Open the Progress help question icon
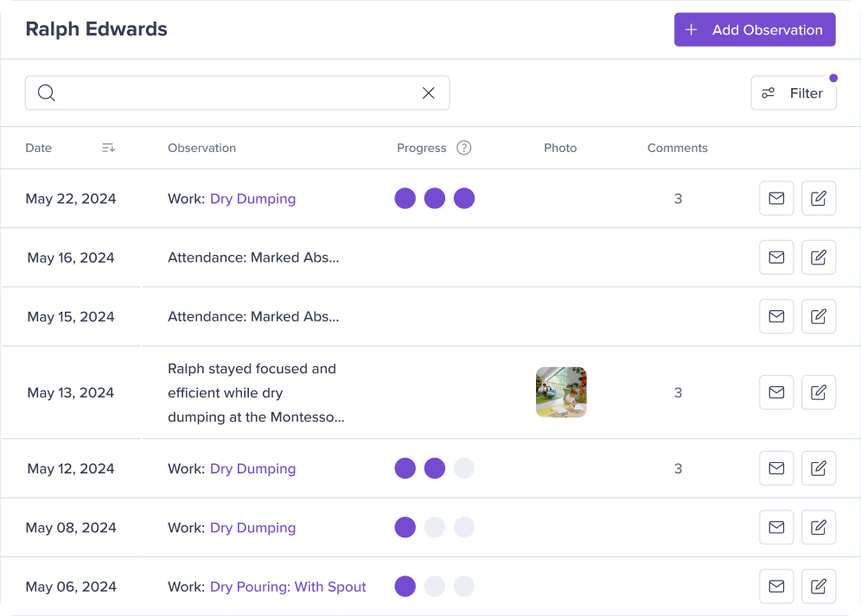Viewport: 861px width, 616px height. pos(464,148)
